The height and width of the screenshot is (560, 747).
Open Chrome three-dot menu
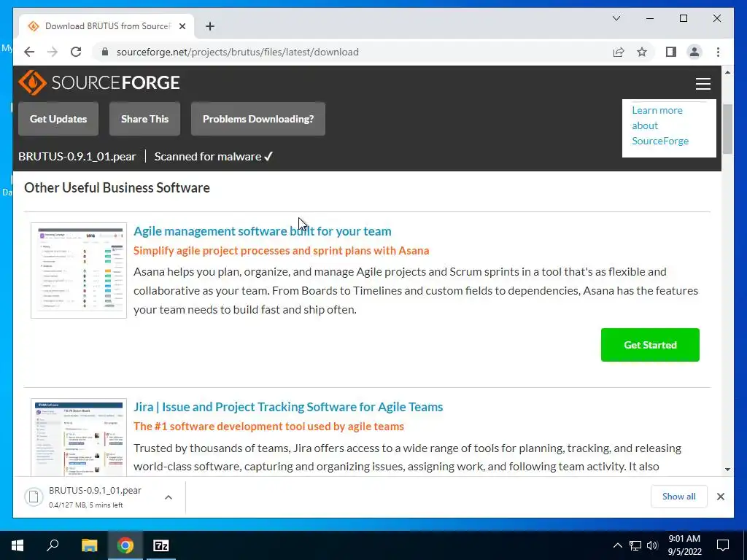tap(718, 52)
